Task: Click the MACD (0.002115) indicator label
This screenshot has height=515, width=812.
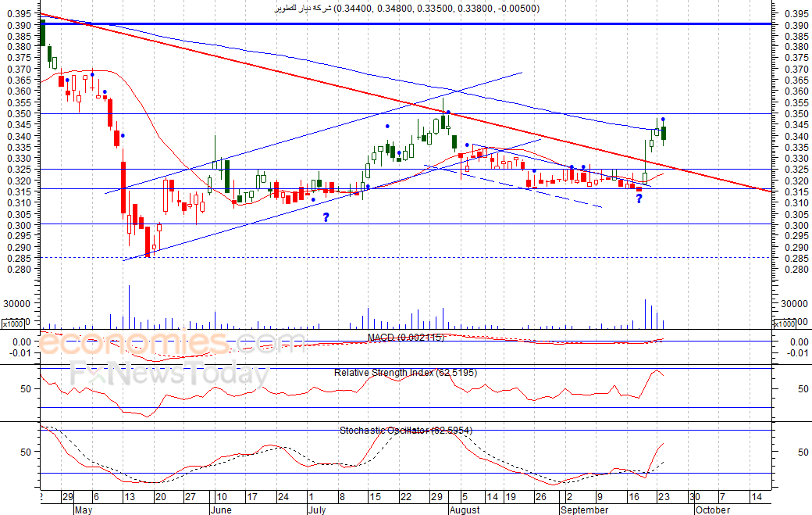Action: [x=405, y=338]
